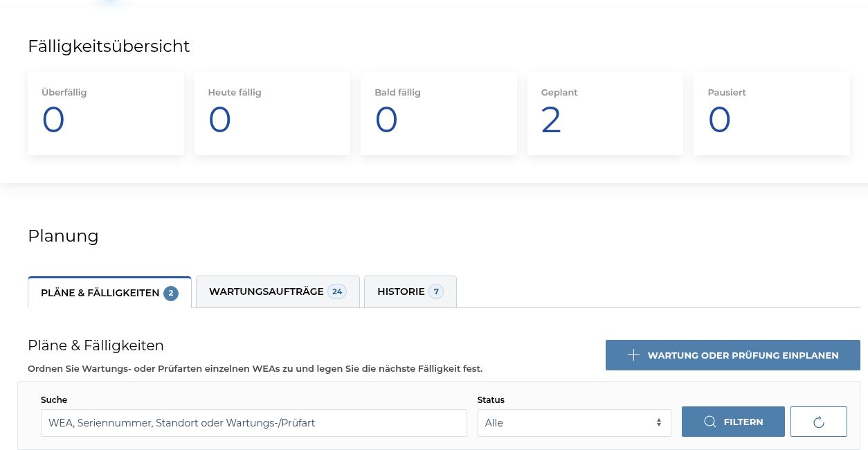Click Wartung oder Prüfung einplanen button
This screenshot has height=450, width=868.
coord(733,355)
